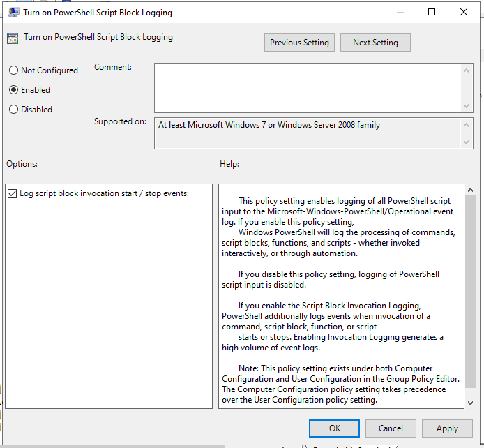Minimize the policy setting window

tap(399, 13)
